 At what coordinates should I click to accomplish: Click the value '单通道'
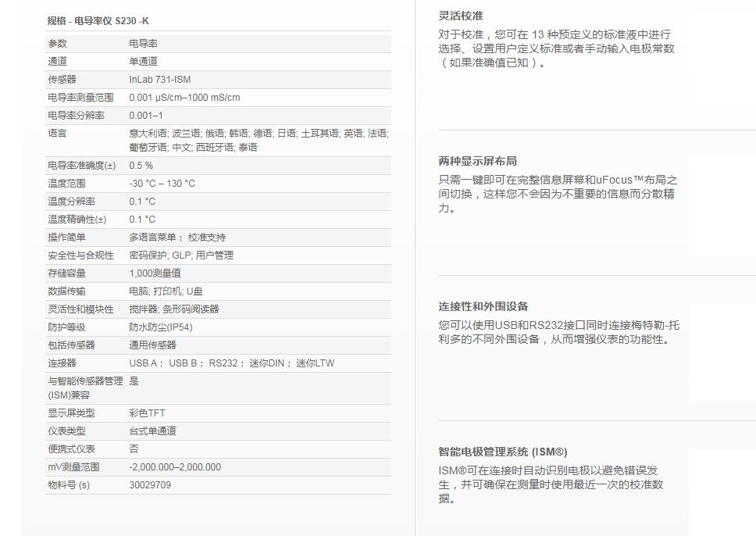143,61
